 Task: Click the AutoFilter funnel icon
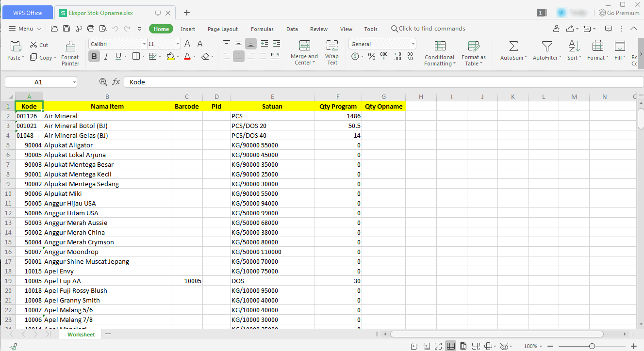point(547,46)
